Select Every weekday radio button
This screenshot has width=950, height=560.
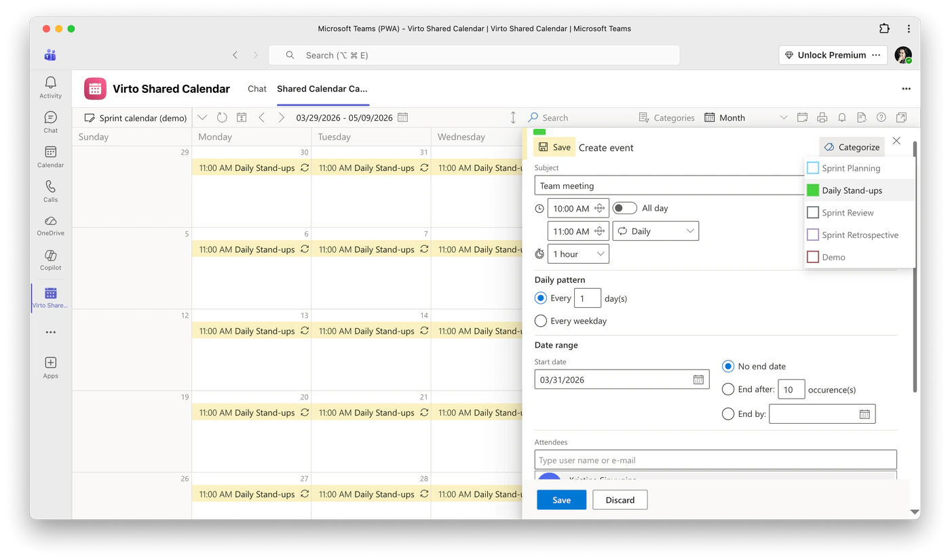point(541,321)
